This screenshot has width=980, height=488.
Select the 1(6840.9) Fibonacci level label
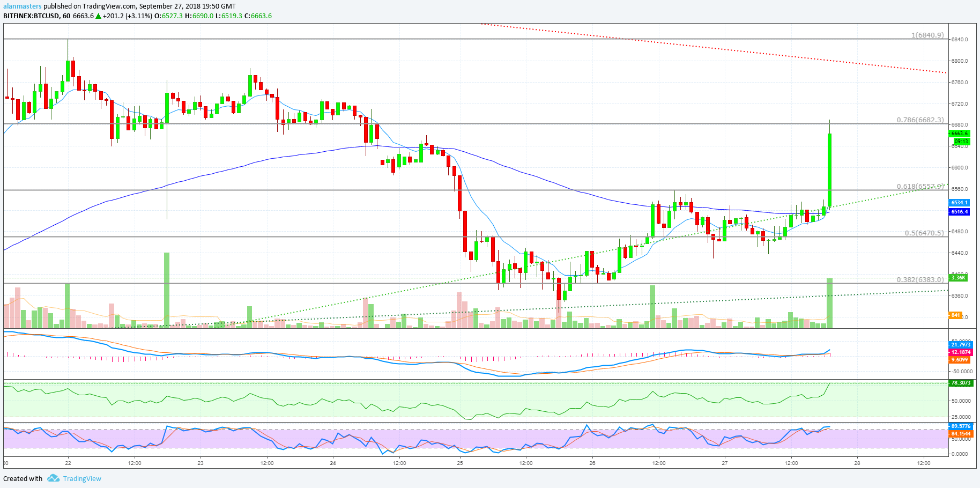(x=927, y=35)
